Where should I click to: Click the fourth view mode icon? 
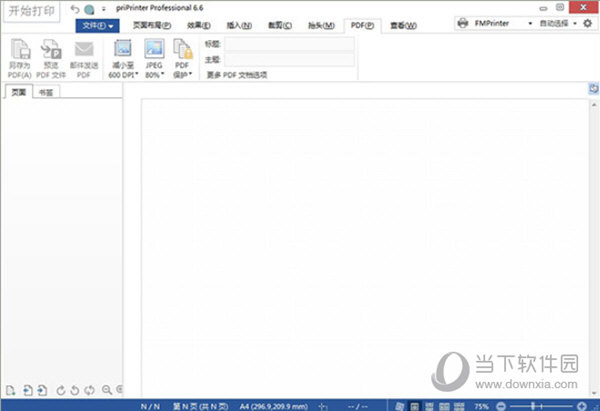(x=444, y=406)
